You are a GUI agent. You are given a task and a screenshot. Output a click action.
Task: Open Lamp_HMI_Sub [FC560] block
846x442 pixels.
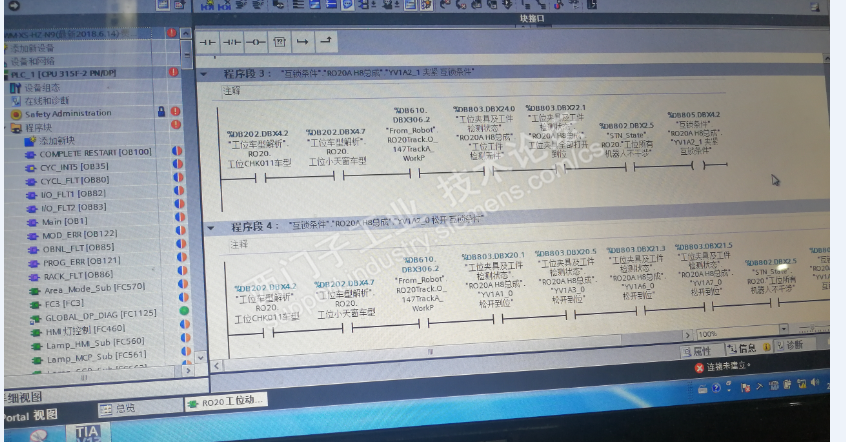95,343
